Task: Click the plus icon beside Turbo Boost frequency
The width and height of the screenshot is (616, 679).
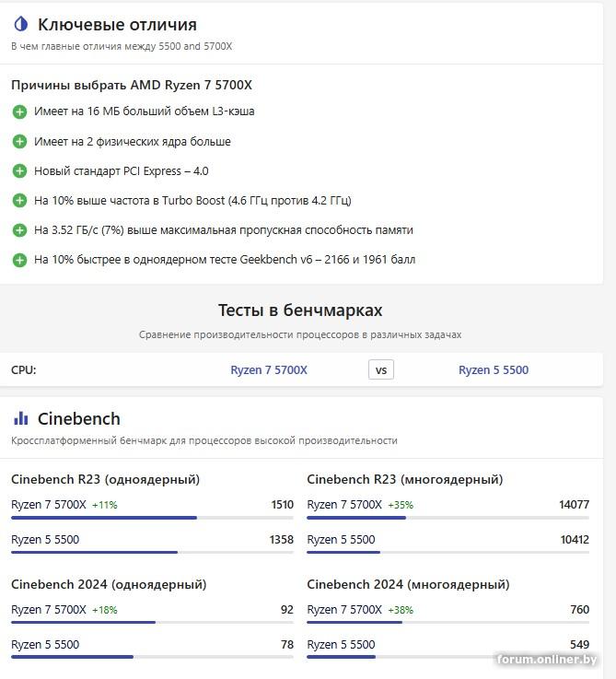Action: 19,201
